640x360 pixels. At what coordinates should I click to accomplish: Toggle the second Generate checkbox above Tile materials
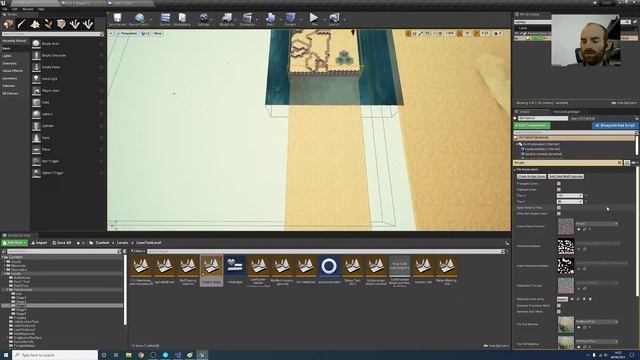point(559,311)
